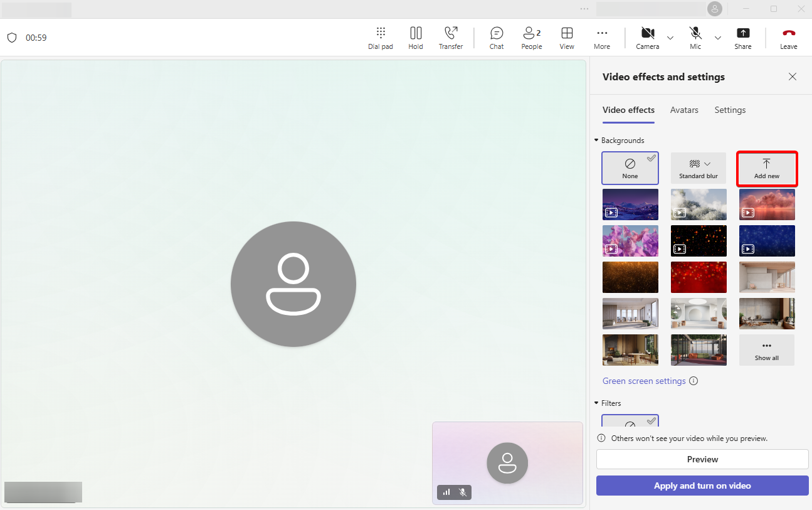Select the None background option

[x=630, y=167]
